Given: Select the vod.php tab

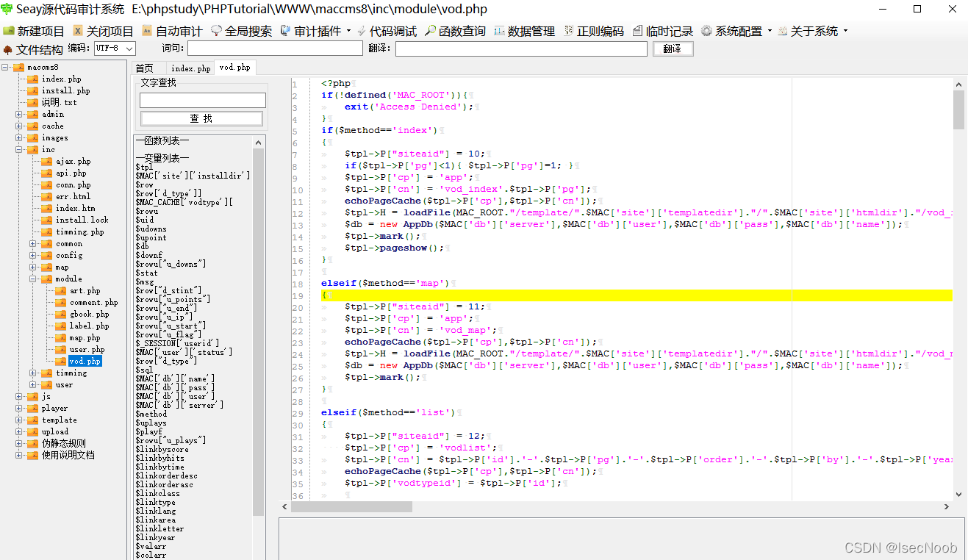Looking at the screenshot, I should (234, 67).
